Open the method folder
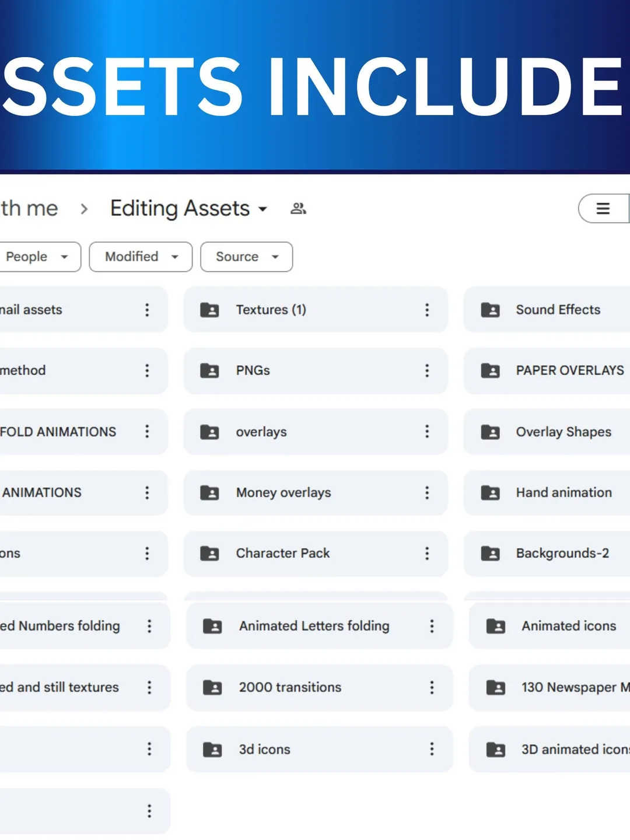Viewport: 630px width, 840px height. tap(83, 370)
